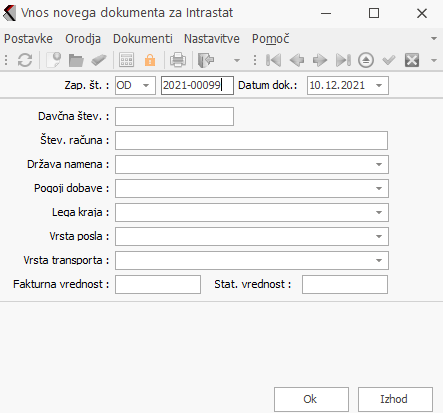Click the printer icon

(x=178, y=60)
